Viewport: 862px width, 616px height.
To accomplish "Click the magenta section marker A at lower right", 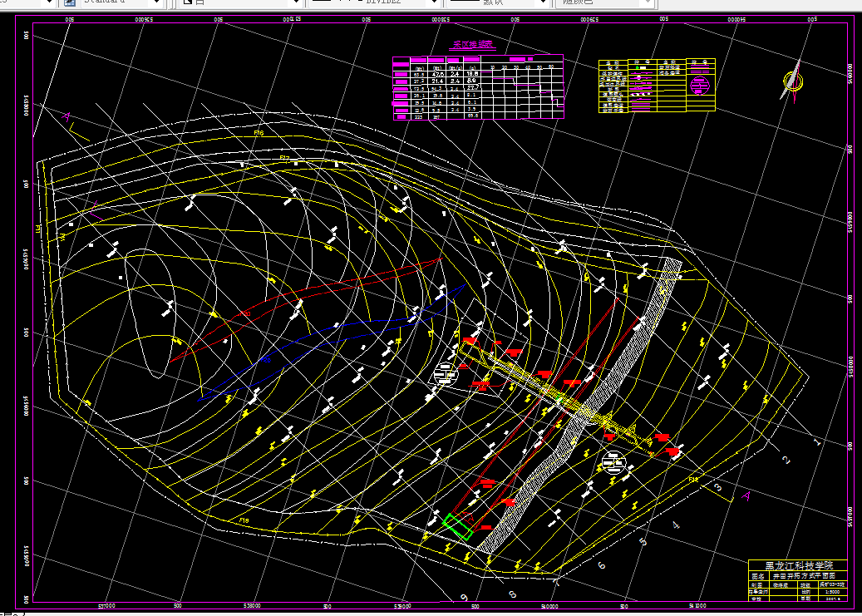I will coord(746,496).
